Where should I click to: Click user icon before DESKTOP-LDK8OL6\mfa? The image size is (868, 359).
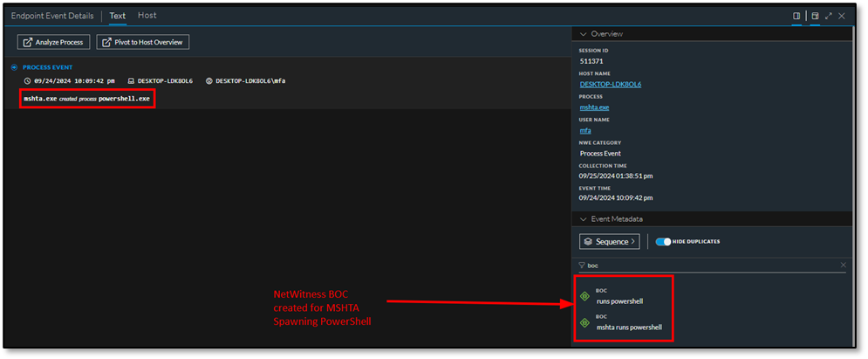209,81
